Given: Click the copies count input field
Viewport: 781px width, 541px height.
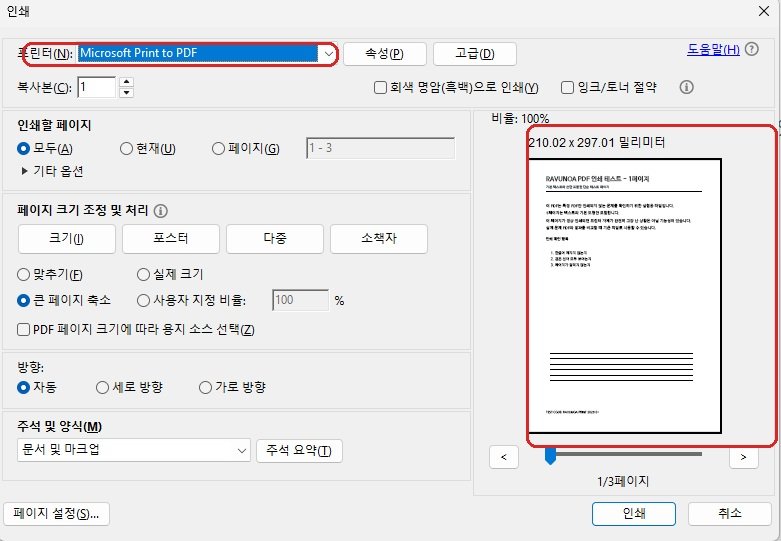Looking at the screenshot, I should point(97,87).
